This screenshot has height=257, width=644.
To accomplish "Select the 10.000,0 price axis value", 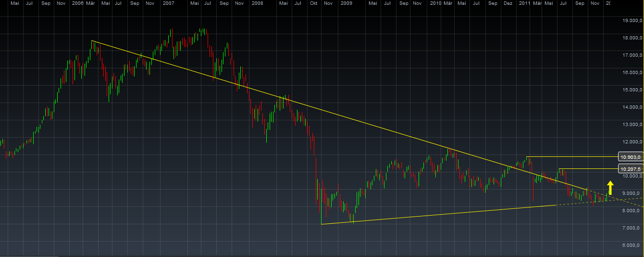I will tap(632, 176).
